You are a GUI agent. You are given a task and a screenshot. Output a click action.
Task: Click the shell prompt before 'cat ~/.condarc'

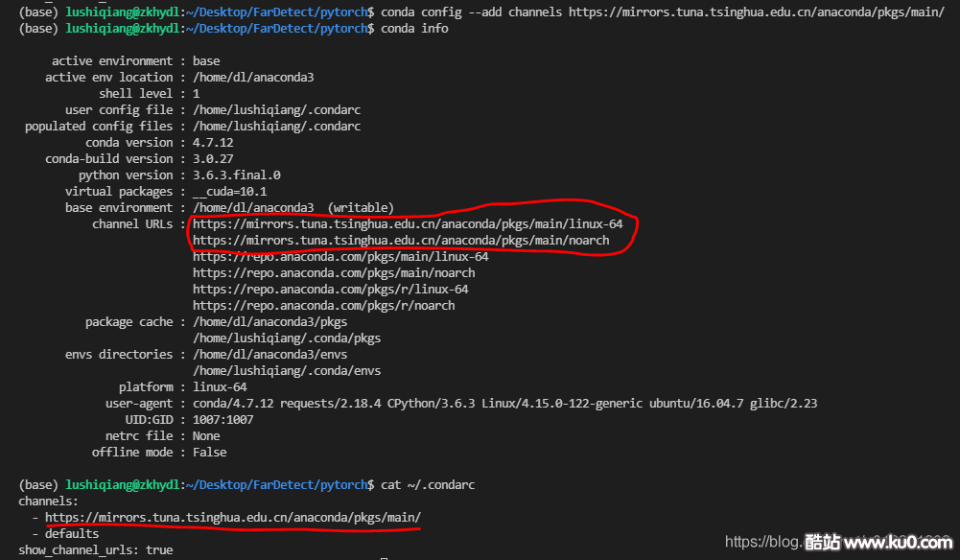[x=197, y=484]
